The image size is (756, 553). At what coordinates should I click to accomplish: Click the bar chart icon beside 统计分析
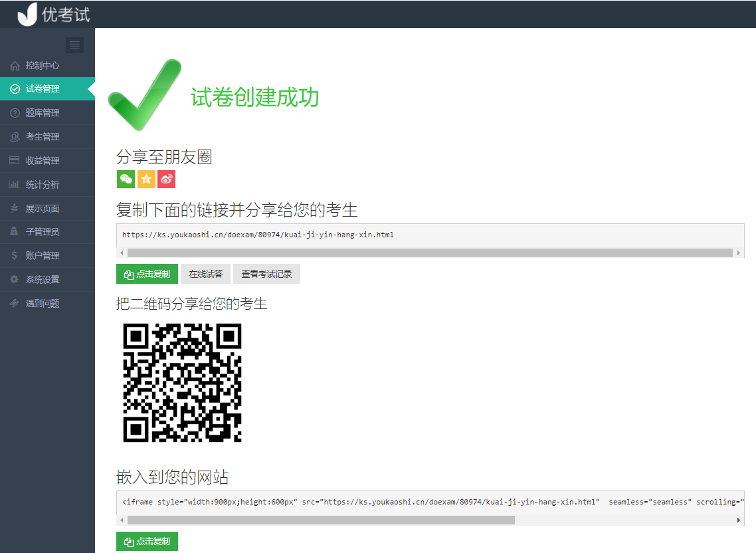[x=14, y=184]
